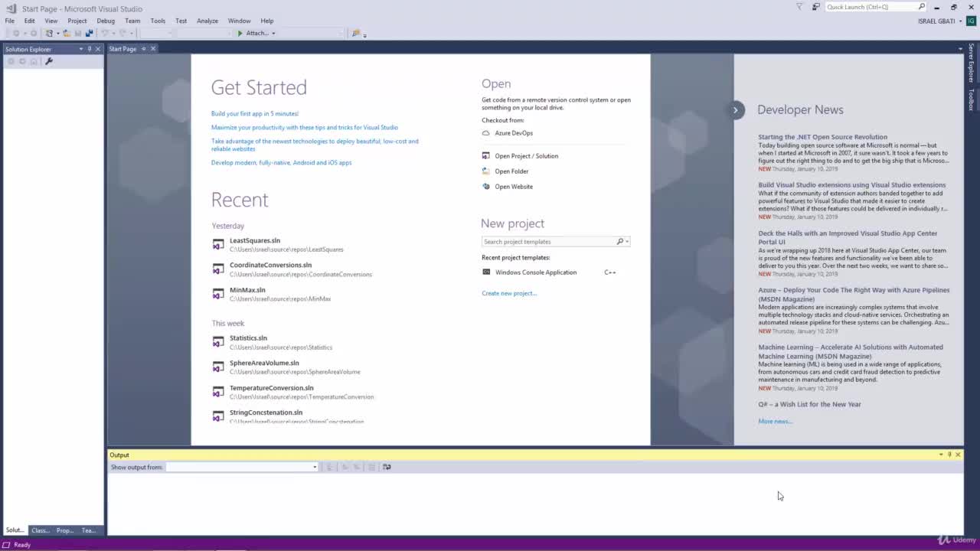Click the Open Project / Solution icon
Image resolution: width=980 pixels, height=551 pixels.
click(x=485, y=156)
